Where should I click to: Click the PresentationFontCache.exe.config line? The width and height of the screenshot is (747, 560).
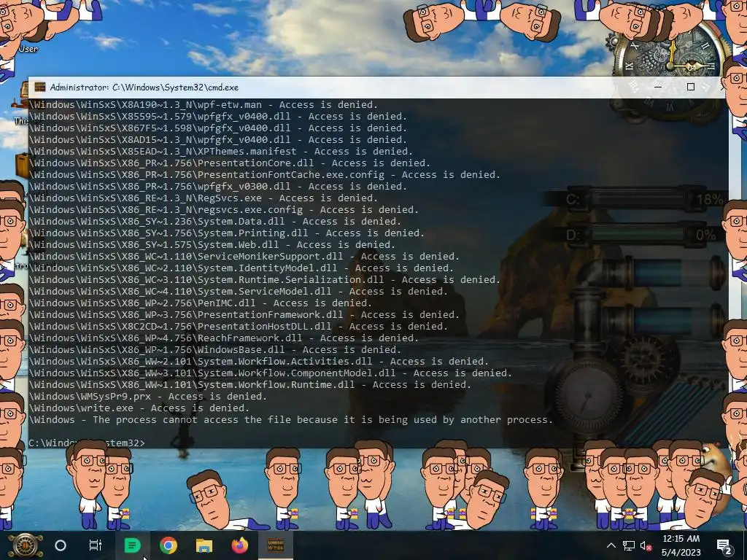[x=264, y=175]
